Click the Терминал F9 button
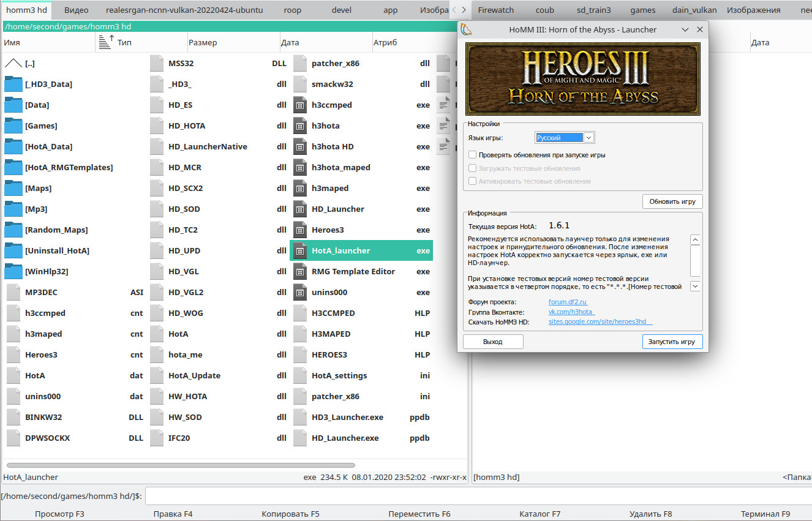812x521 pixels. (x=765, y=514)
